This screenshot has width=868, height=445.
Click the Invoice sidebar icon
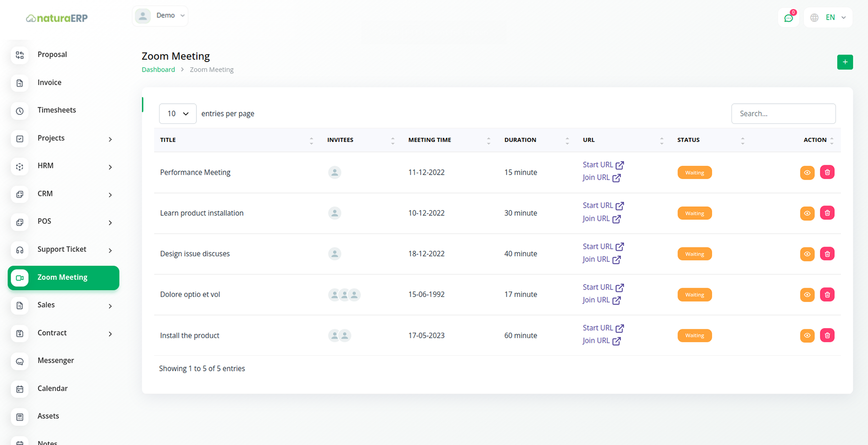(x=20, y=83)
